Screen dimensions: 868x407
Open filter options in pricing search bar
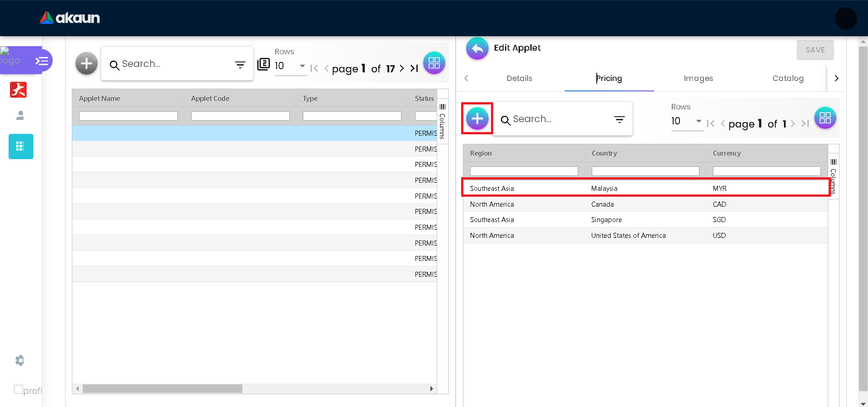click(x=619, y=119)
